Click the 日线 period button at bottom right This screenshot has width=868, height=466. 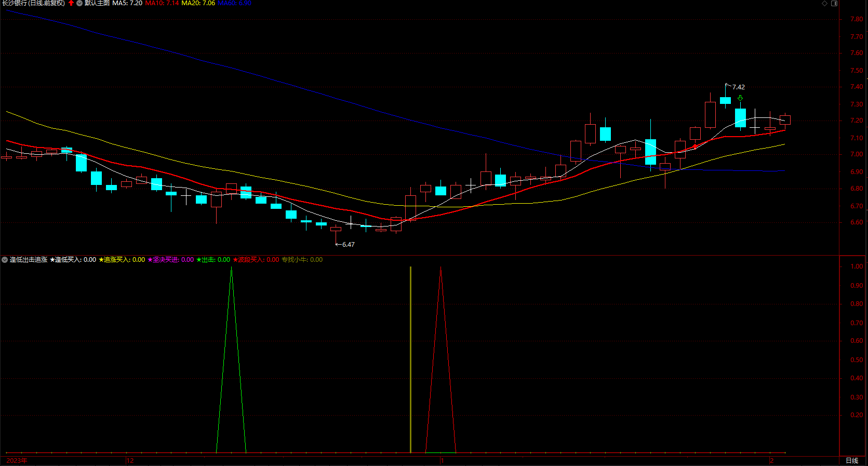[852, 461]
